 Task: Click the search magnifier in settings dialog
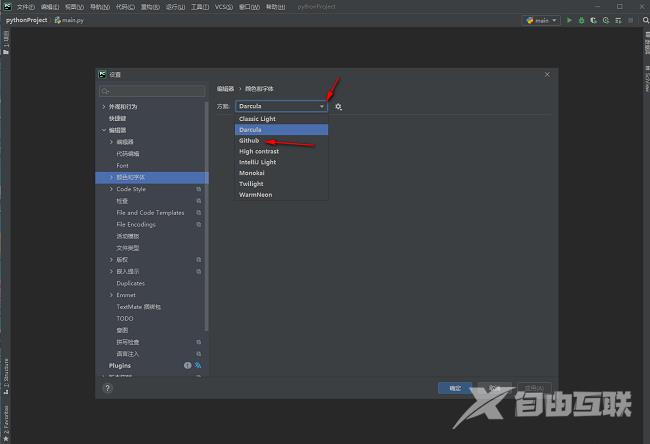[106, 92]
